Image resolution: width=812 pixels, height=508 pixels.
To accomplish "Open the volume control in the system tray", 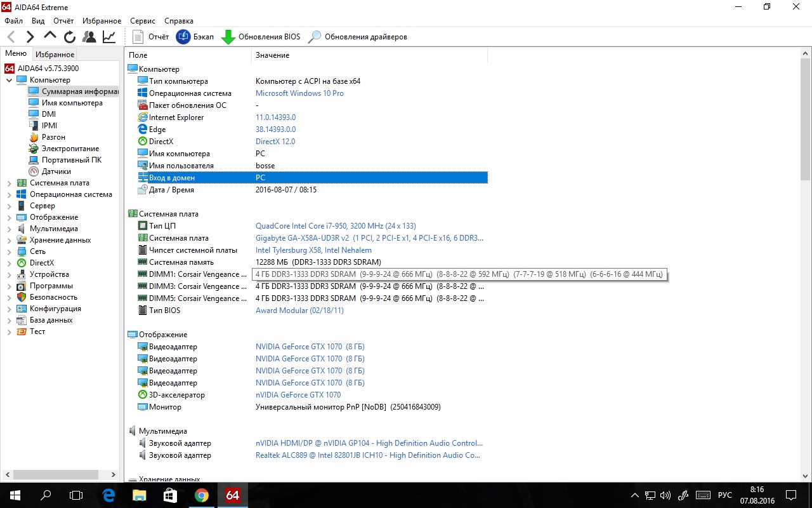I will [665, 495].
